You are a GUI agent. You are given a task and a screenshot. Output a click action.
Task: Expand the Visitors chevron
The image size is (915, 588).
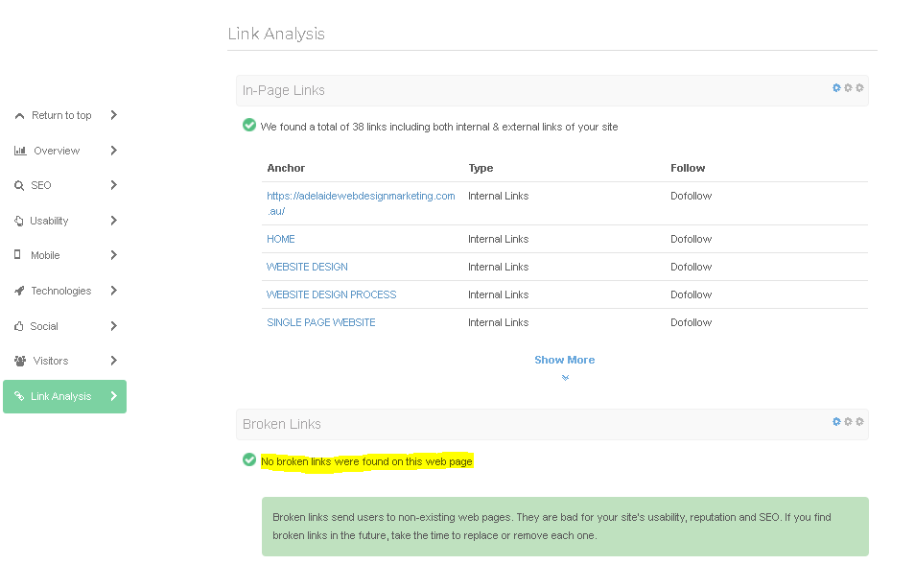click(114, 361)
